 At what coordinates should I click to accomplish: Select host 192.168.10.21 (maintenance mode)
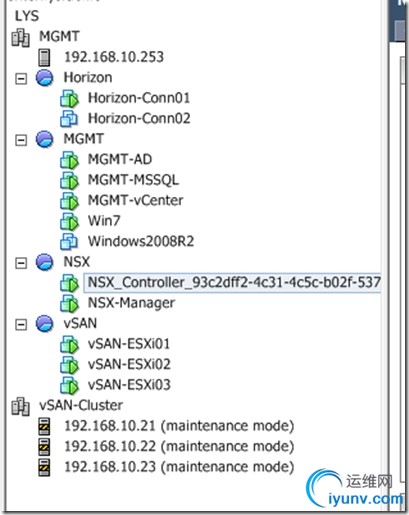click(179, 426)
